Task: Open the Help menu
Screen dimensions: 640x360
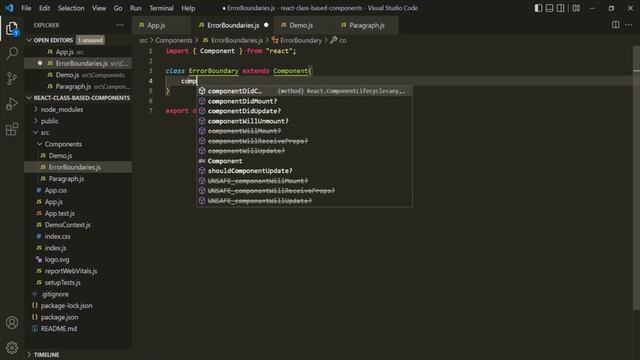Action: point(188,8)
